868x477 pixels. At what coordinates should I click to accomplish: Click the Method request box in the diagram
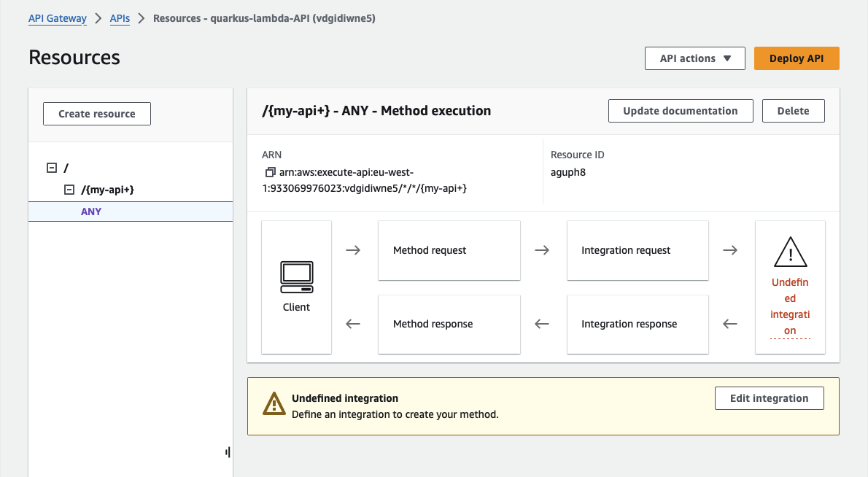point(449,250)
